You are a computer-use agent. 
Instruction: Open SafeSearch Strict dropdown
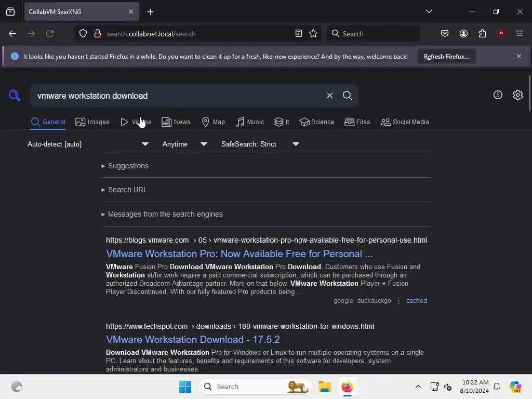pos(260,144)
